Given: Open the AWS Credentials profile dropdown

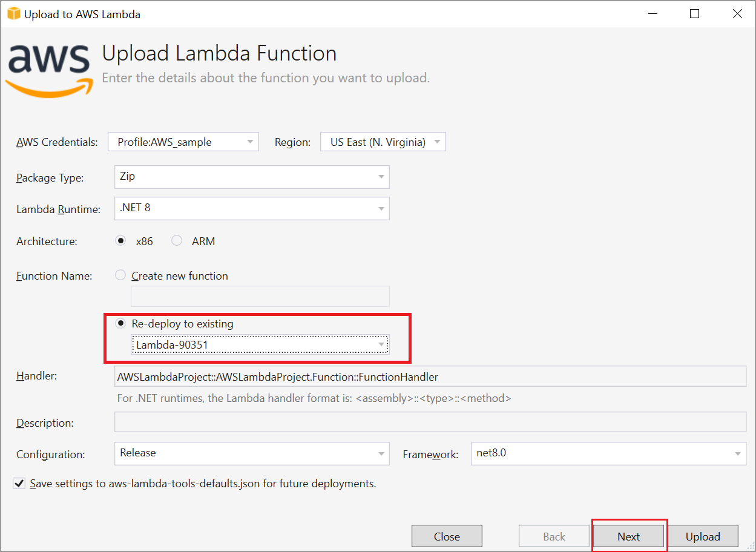Looking at the screenshot, I should tap(183, 142).
